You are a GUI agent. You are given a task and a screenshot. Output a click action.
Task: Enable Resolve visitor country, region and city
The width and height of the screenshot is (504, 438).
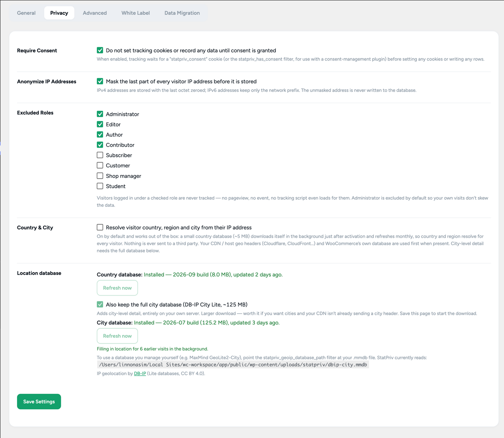point(100,227)
